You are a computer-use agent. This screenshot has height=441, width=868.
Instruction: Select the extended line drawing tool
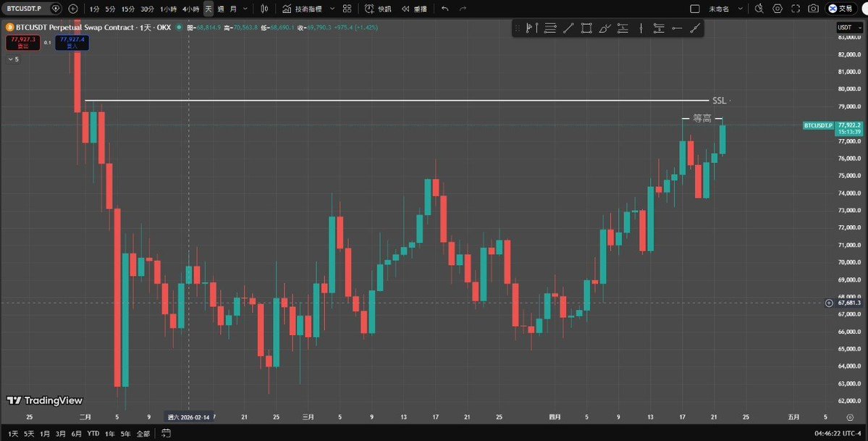[695, 28]
